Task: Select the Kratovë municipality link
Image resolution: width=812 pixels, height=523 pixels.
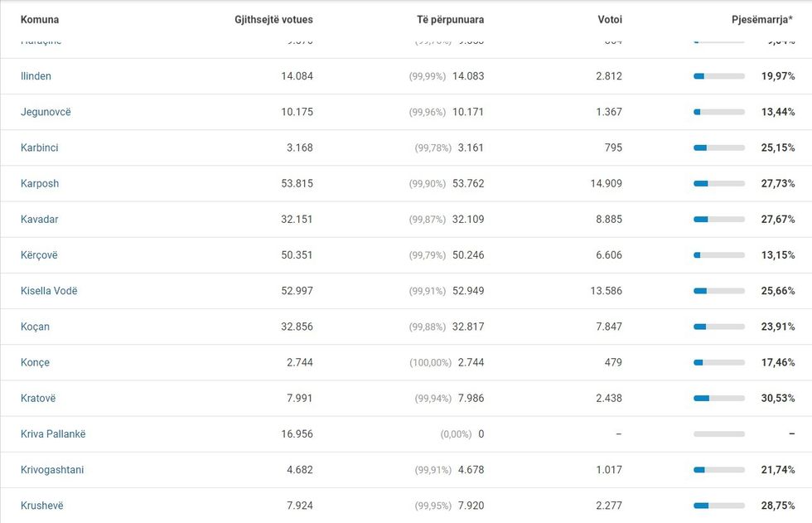Action: pos(38,398)
